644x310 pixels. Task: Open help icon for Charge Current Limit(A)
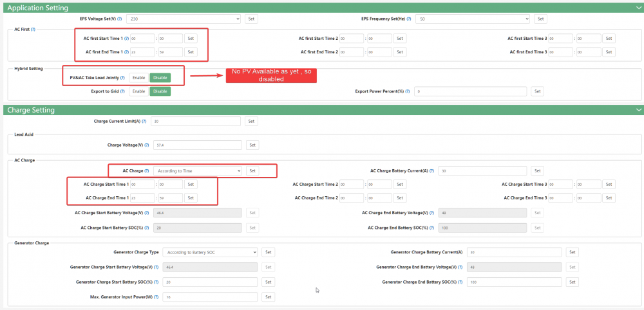pyautogui.click(x=144, y=122)
